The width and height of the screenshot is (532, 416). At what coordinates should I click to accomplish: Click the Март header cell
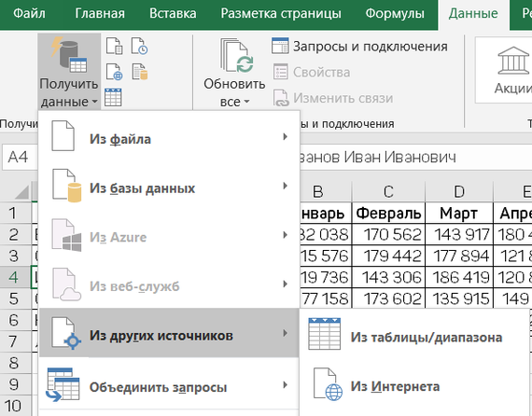[458, 214]
